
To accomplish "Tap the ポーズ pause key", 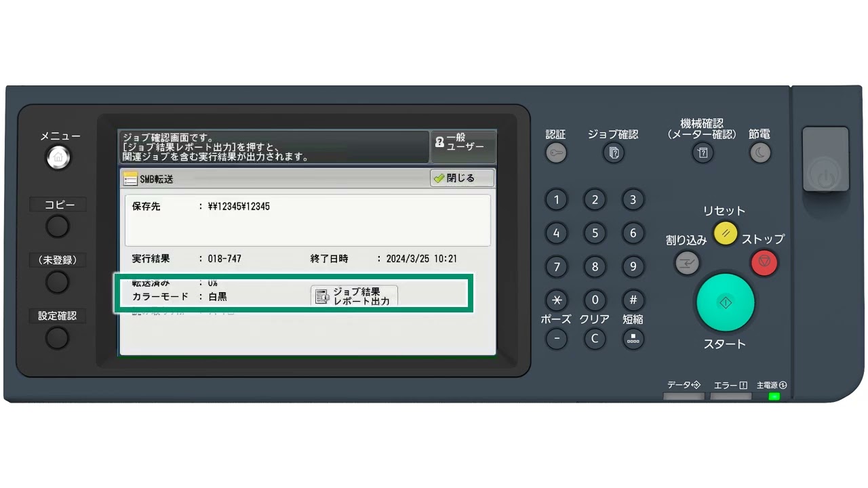I will [x=557, y=338].
